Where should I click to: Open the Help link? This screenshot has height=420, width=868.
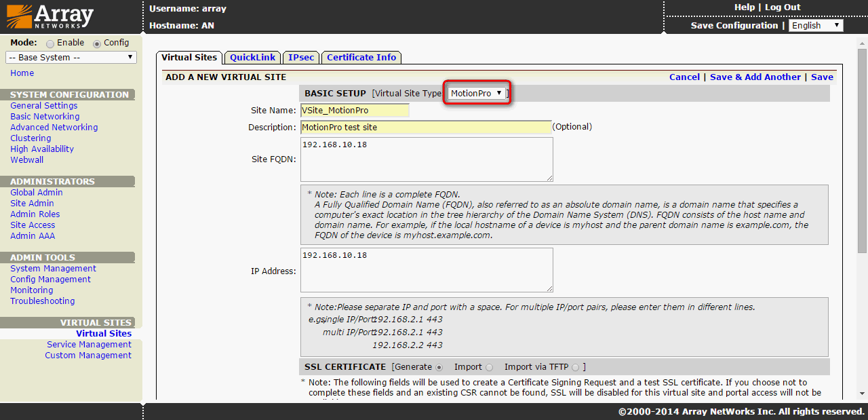click(745, 7)
